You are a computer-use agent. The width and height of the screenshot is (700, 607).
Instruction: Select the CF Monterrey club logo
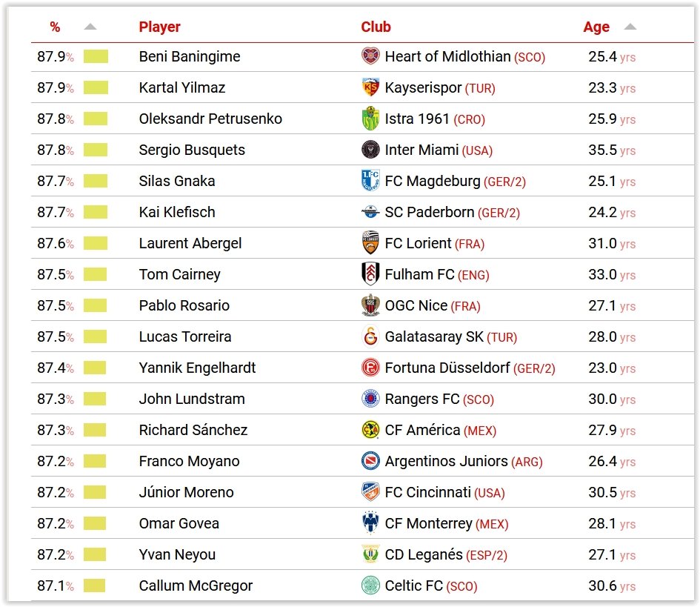point(370,523)
